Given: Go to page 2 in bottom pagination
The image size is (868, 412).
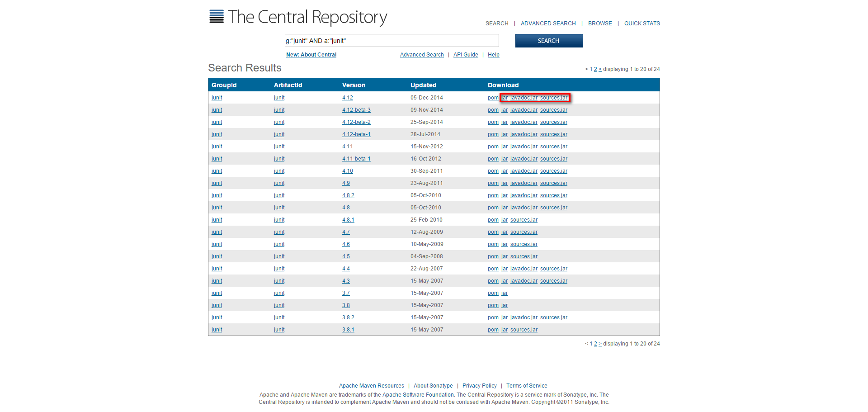Looking at the screenshot, I should [x=595, y=344].
